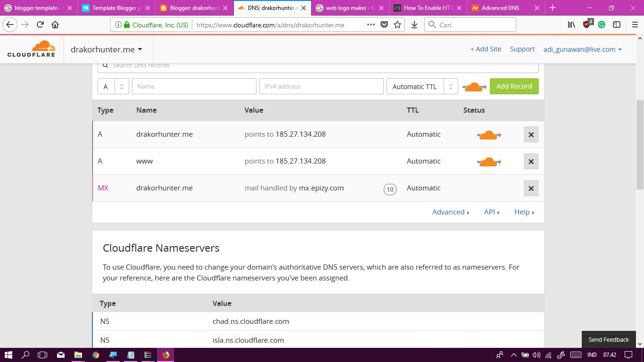Switch to How To Enable HTTPS tab
The width and height of the screenshot is (644, 362).
pos(427,8)
